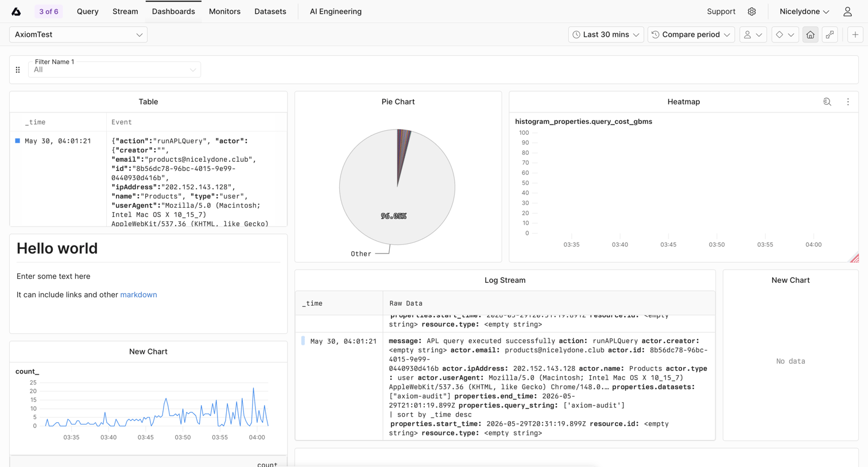Click 'Enter some text here' paragraph
This screenshot has height=467, width=868.
pyautogui.click(x=53, y=277)
